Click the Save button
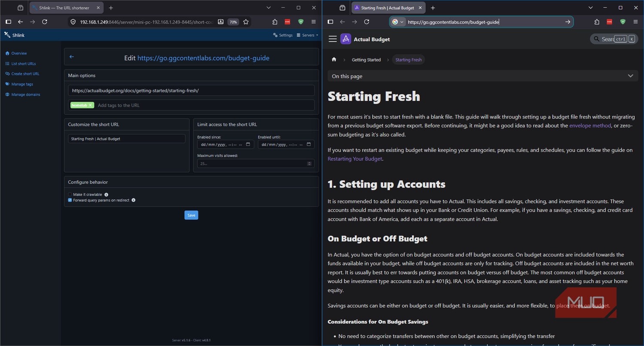Viewport: 644px width, 346px height. pos(191,215)
